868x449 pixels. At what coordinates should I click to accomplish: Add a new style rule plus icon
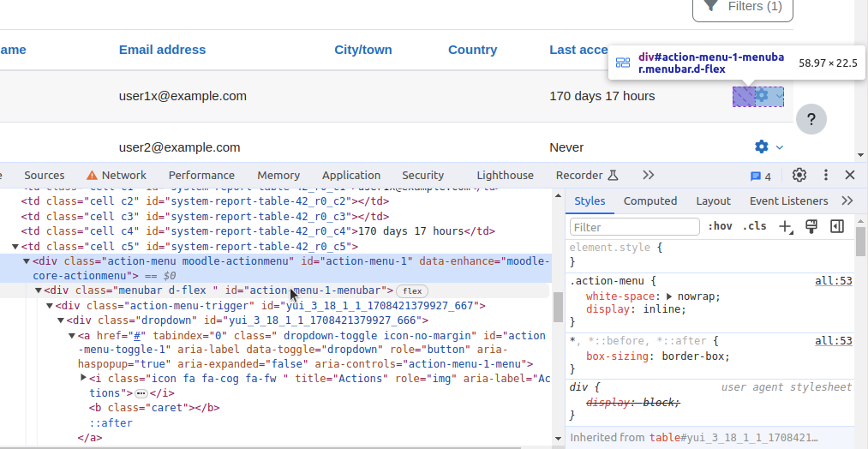[785, 226]
